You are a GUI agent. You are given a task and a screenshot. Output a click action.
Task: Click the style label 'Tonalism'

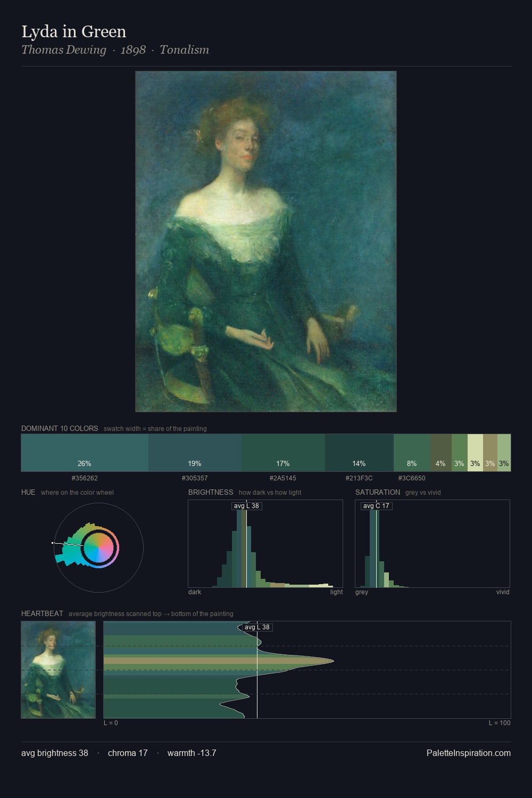(184, 49)
